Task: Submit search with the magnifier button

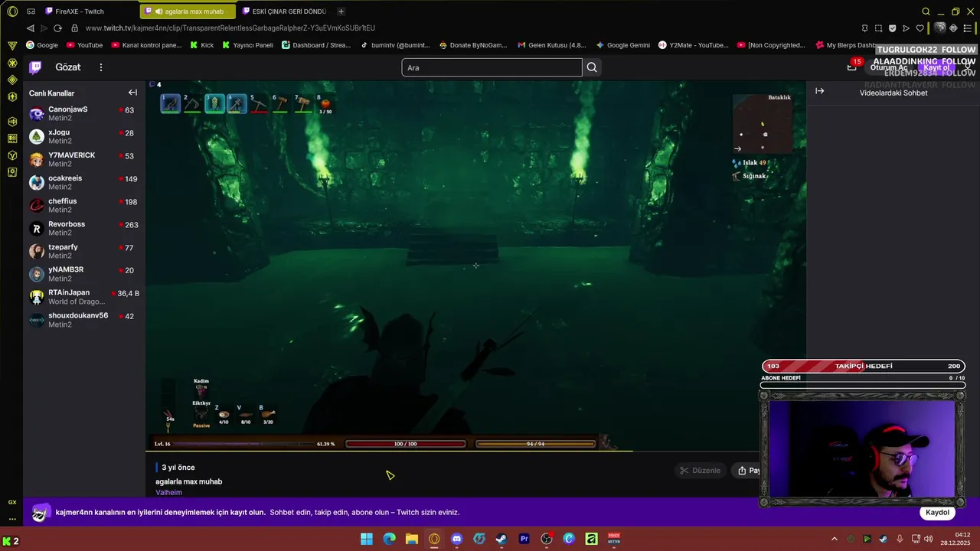Action: pos(592,67)
